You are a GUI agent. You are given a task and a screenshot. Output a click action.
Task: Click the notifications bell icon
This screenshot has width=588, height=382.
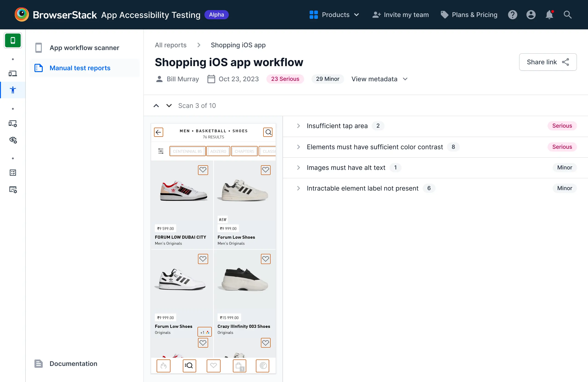tap(549, 15)
